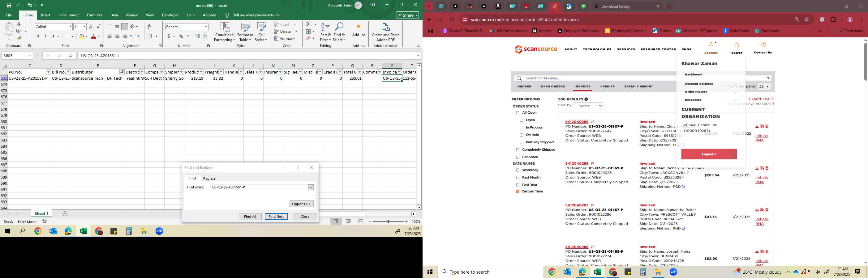Open items per page 25 dropdown
The width and height of the screenshot is (868, 278).
764,86
